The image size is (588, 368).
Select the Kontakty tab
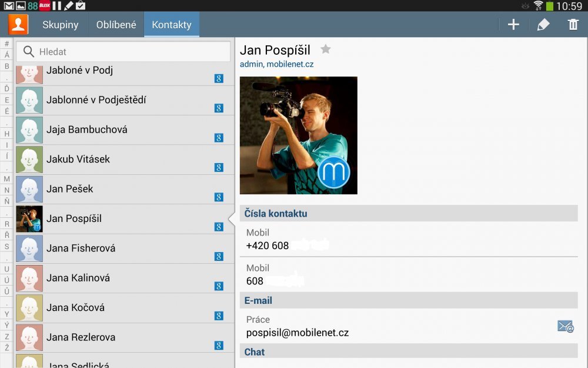(172, 25)
